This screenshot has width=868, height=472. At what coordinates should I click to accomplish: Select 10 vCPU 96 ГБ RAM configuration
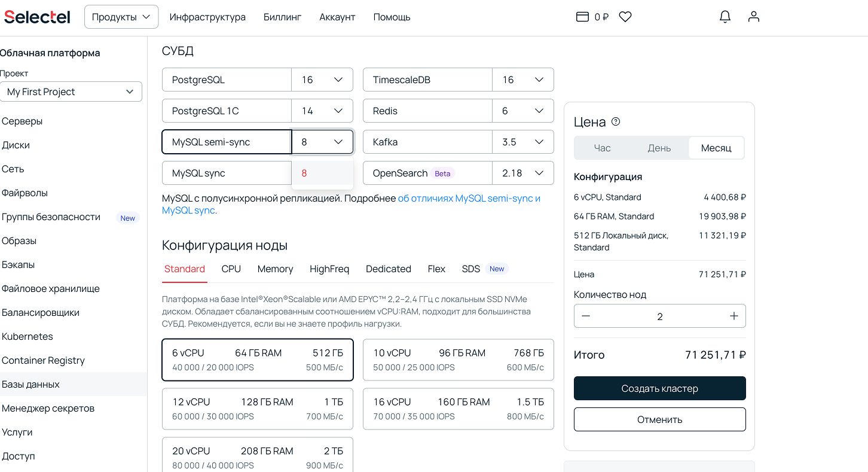(459, 360)
